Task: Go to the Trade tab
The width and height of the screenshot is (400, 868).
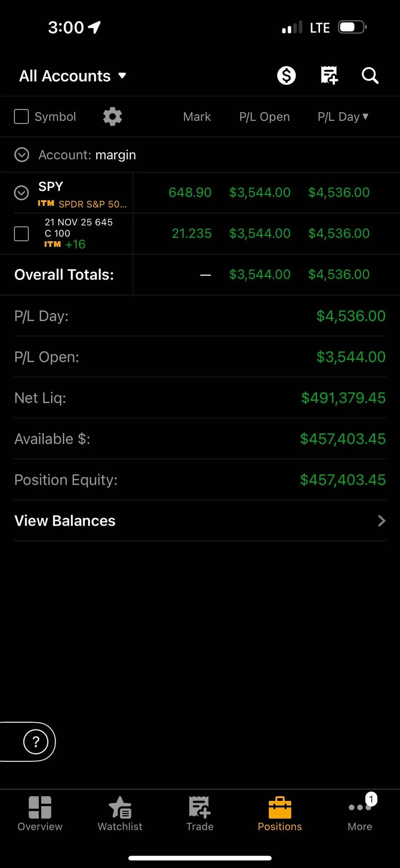Action: point(200,813)
